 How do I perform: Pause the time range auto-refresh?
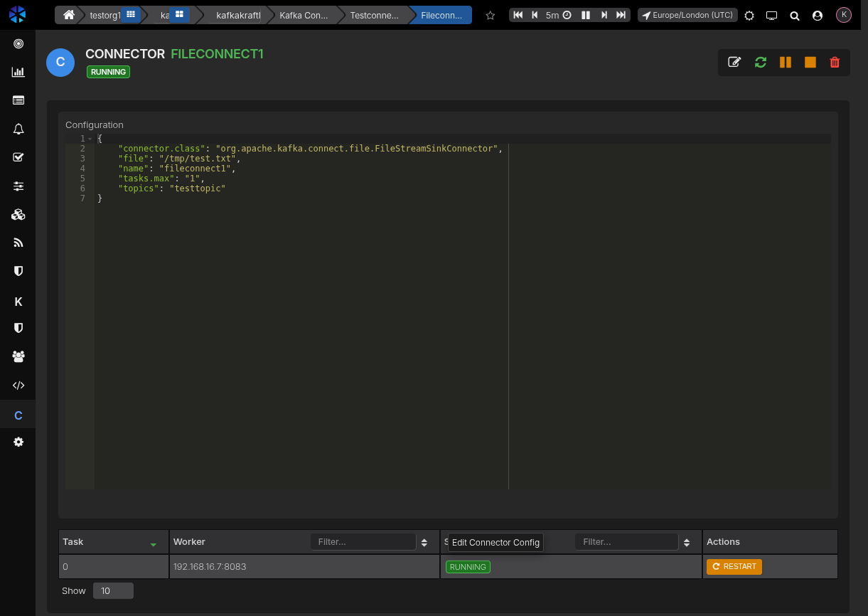pos(586,15)
